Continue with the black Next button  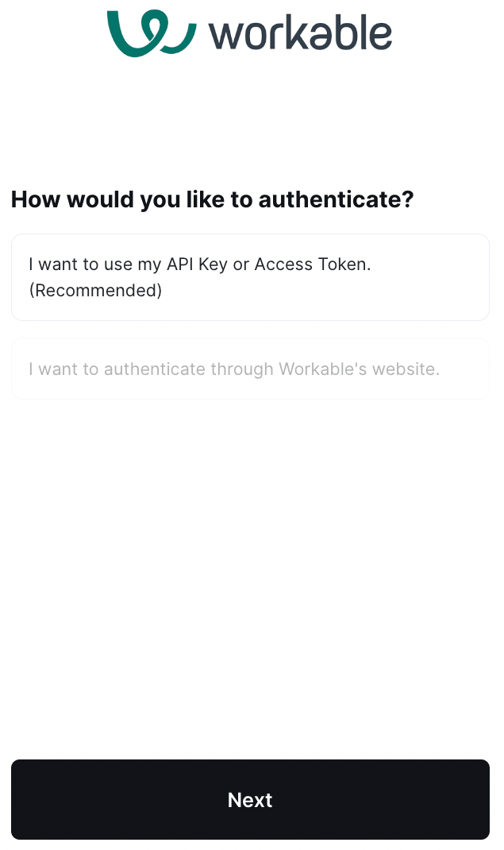pos(250,800)
